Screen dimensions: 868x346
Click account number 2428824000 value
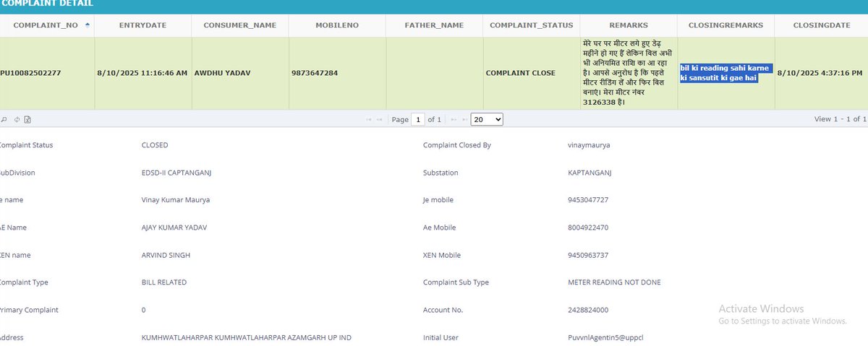click(588, 310)
